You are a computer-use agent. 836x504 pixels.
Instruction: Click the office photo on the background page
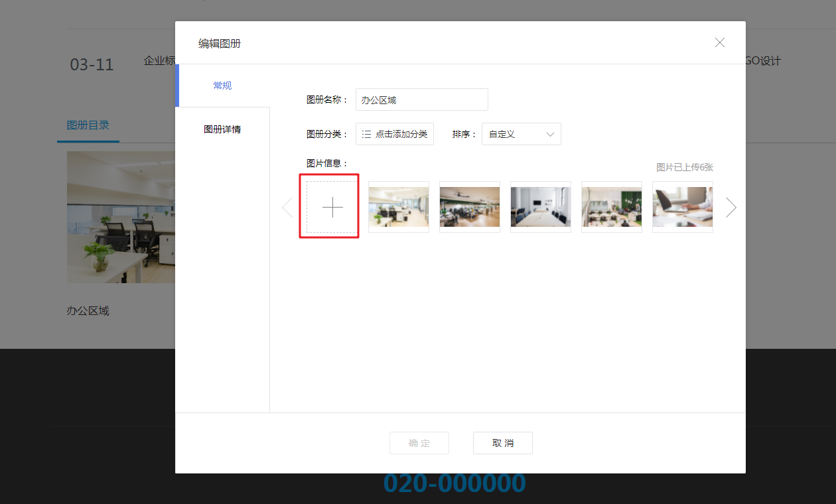click(121, 217)
